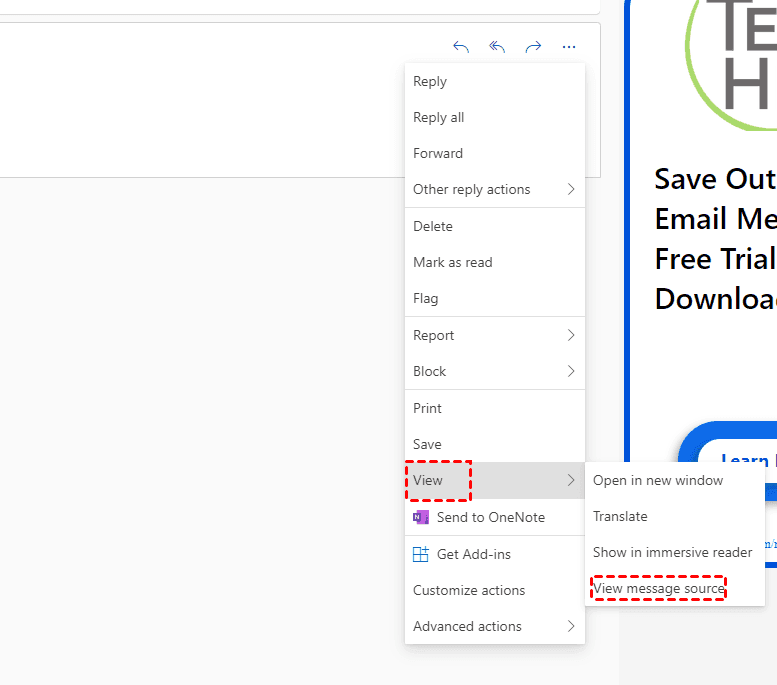Viewport: 777px width, 685px height.
Task: Choose Mark as read menu item
Action: tap(453, 262)
